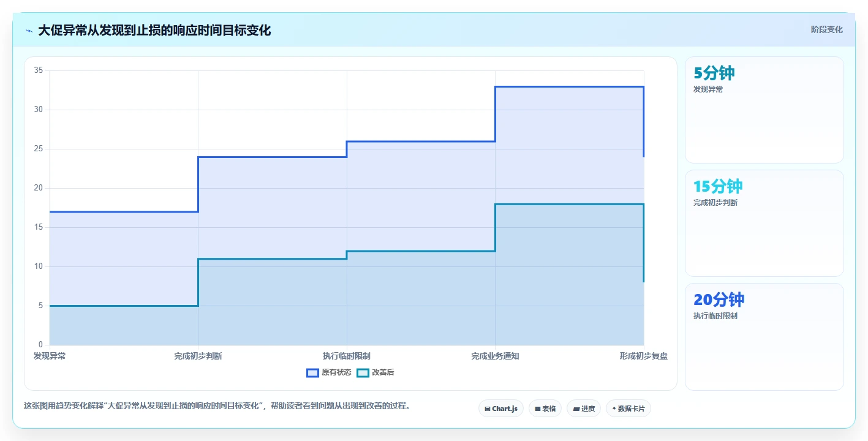
Task: Click the 形成初步复盘 x-axis label
Action: tap(643, 356)
